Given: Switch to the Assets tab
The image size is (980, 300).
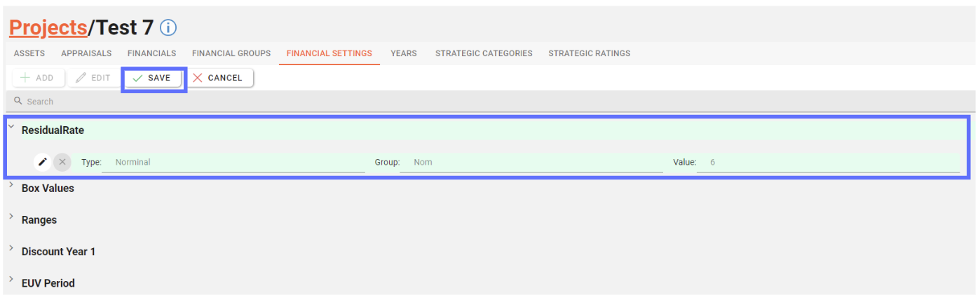Looking at the screenshot, I should point(29,53).
